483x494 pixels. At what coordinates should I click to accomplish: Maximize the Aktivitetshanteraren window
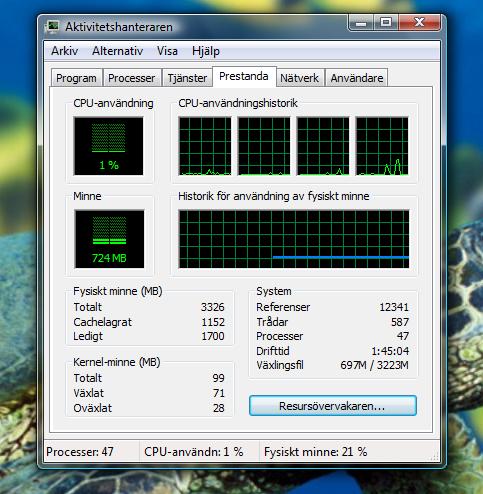pos(386,23)
